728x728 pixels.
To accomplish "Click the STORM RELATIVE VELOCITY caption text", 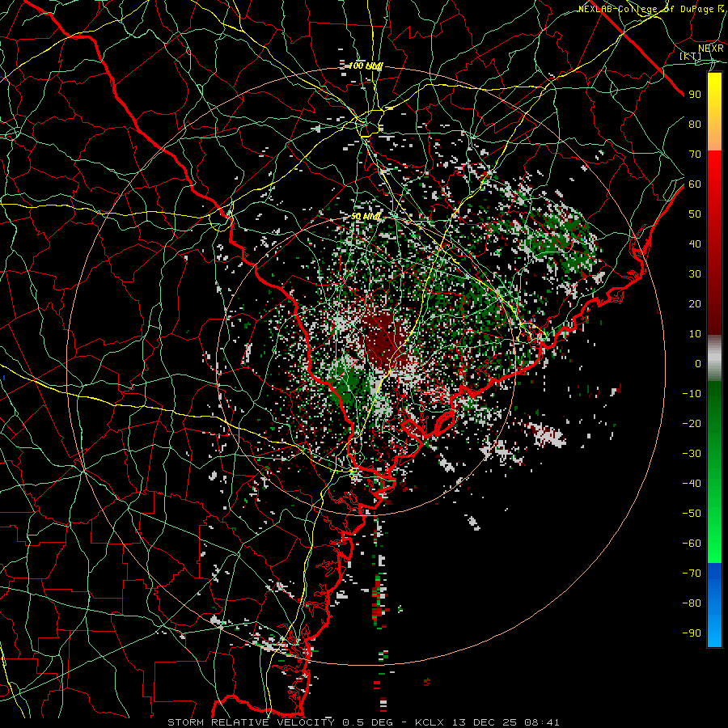I will [251, 722].
